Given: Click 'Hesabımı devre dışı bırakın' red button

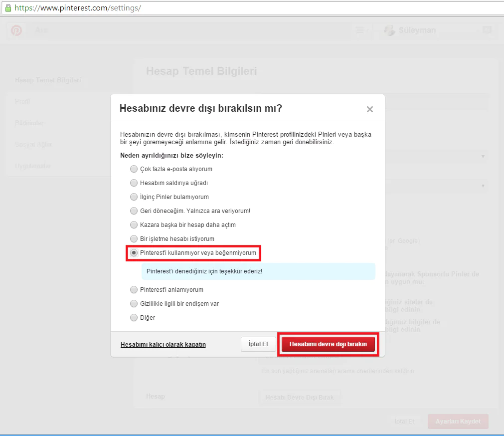Looking at the screenshot, I should tap(328, 344).
